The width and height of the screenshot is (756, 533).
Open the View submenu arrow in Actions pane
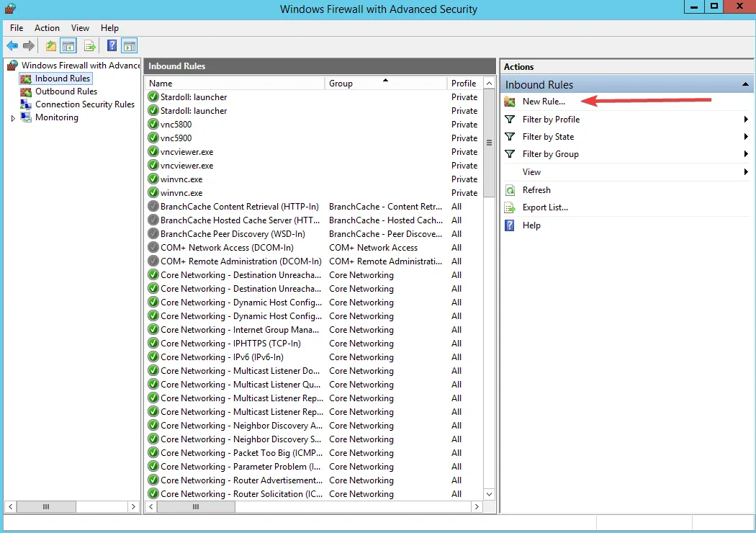tap(746, 171)
